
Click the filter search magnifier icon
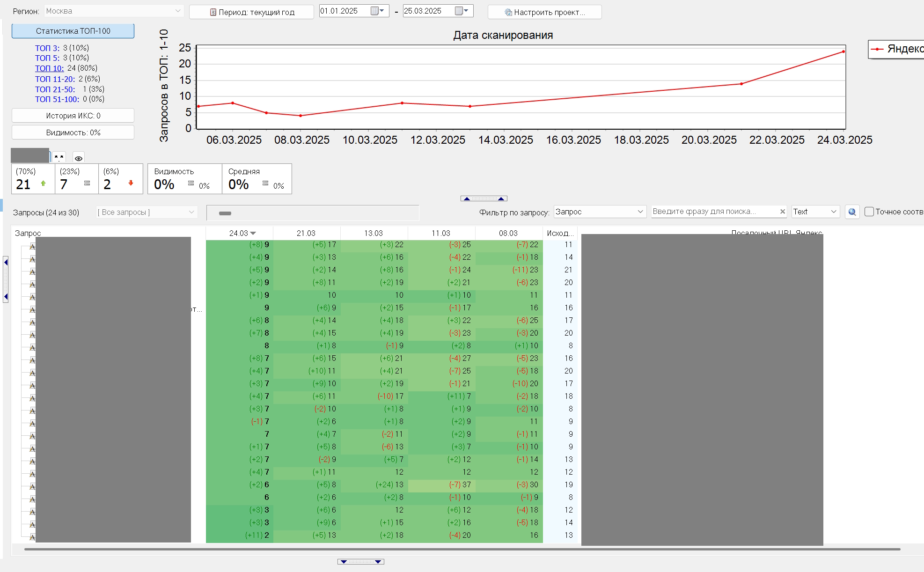852,212
